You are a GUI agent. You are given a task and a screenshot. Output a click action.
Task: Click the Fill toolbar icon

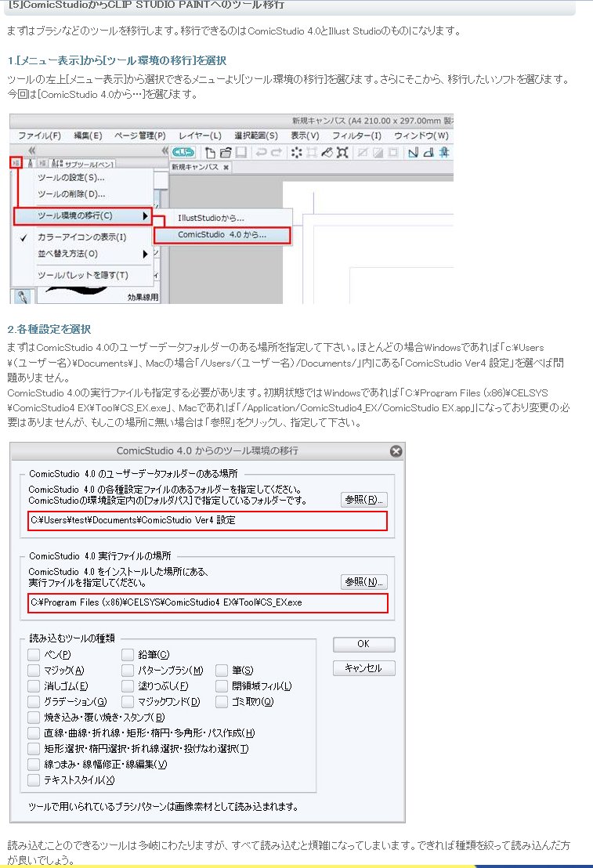pyautogui.click(x=327, y=152)
